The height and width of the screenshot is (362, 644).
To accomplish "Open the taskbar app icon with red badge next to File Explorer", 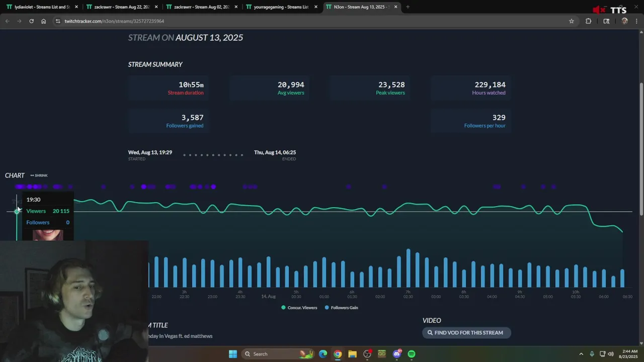I will 367,354.
